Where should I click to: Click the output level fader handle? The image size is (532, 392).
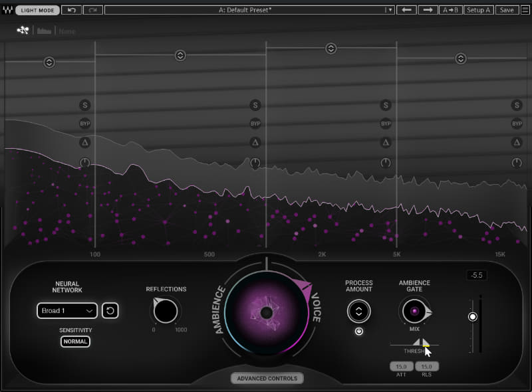pos(472,317)
